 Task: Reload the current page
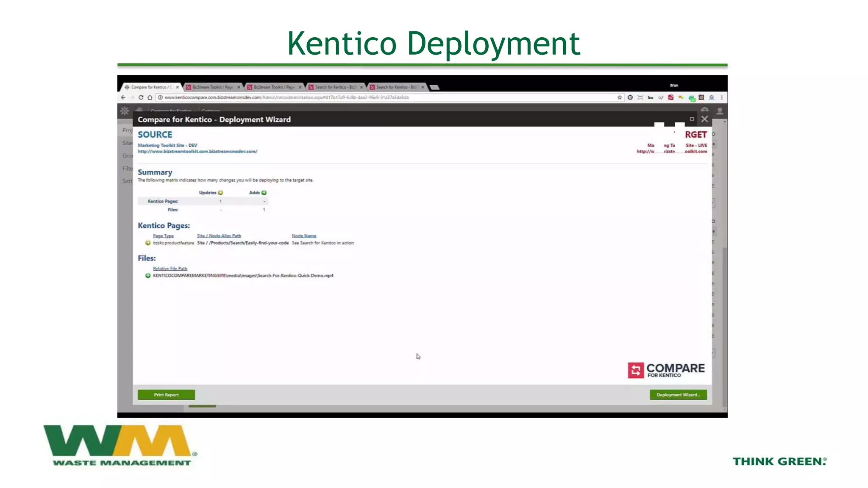[x=141, y=97]
